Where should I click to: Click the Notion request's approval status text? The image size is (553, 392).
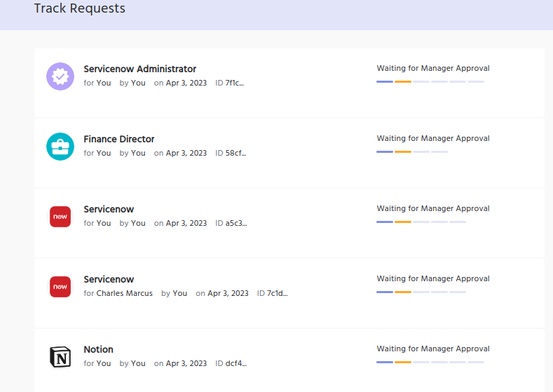[432, 349]
